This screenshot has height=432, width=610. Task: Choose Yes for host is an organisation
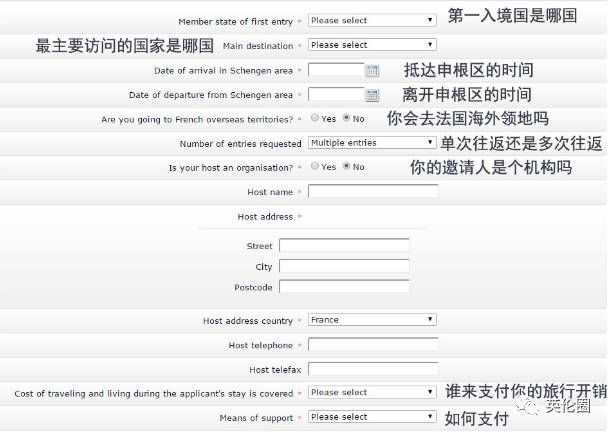(x=315, y=167)
